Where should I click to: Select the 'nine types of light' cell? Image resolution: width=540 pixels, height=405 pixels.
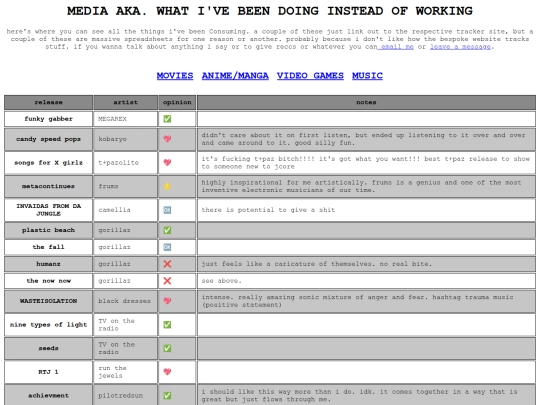click(x=49, y=324)
